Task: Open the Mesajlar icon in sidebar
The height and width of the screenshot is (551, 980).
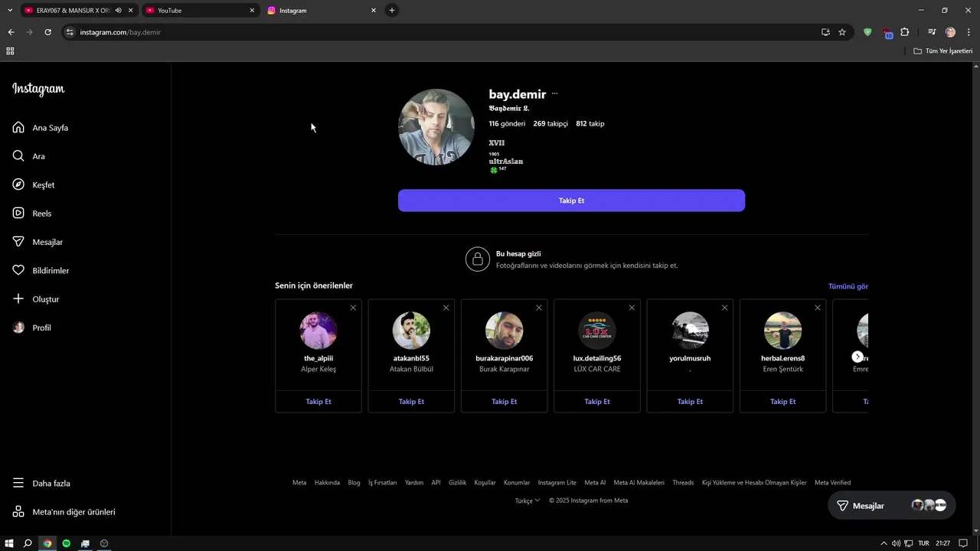Action: (x=18, y=242)
